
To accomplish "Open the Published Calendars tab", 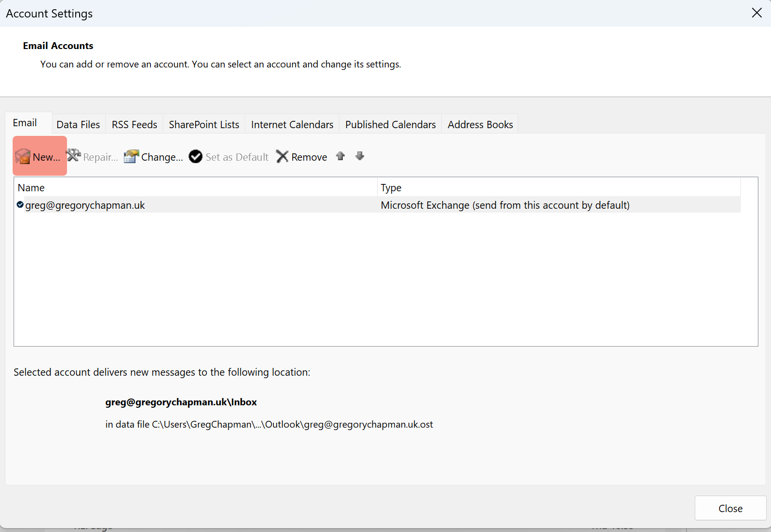I will tap(390, 125).
